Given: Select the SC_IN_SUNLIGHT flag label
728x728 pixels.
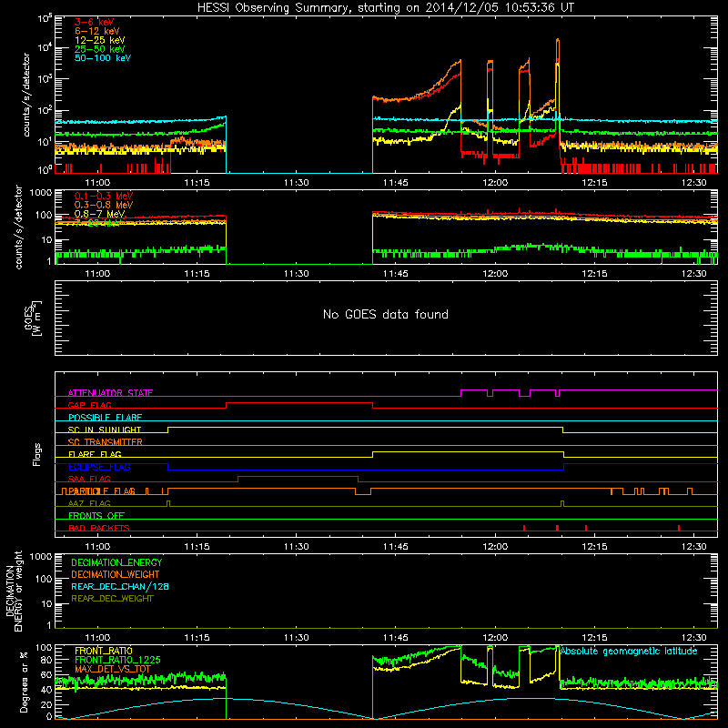Looking at the screenshot, I should [x=105, y=430].
